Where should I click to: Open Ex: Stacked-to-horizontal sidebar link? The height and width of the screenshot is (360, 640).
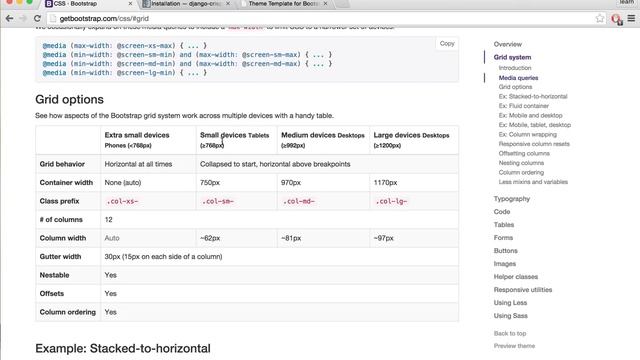(x=533, y=96)
